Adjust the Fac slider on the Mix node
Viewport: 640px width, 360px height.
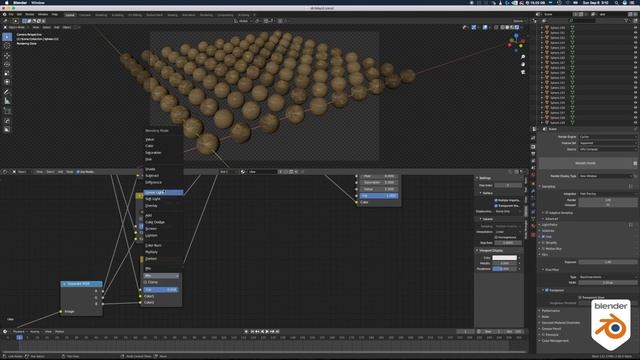pyautogui.click(x=161, y=290)
